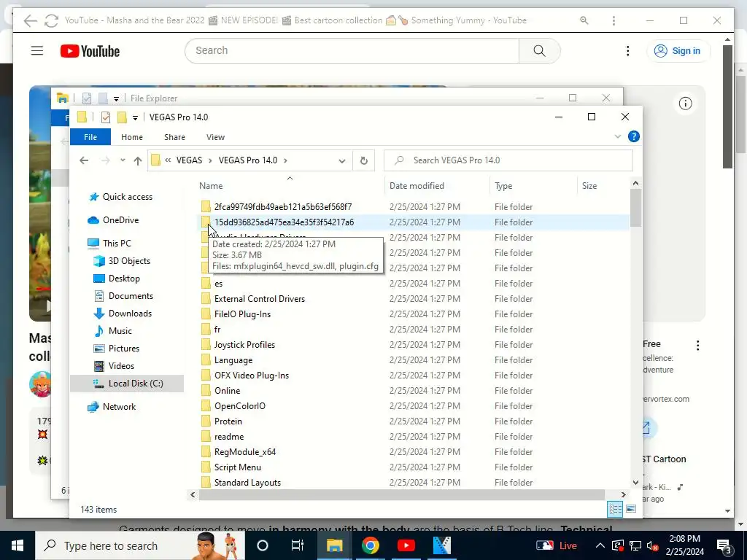The height and width of the screenshot is (560, 747).
Task: Select VEGAS Pro 14.0 breadcrumb segment
Action: pyautogui.click(x=248, y=160)
